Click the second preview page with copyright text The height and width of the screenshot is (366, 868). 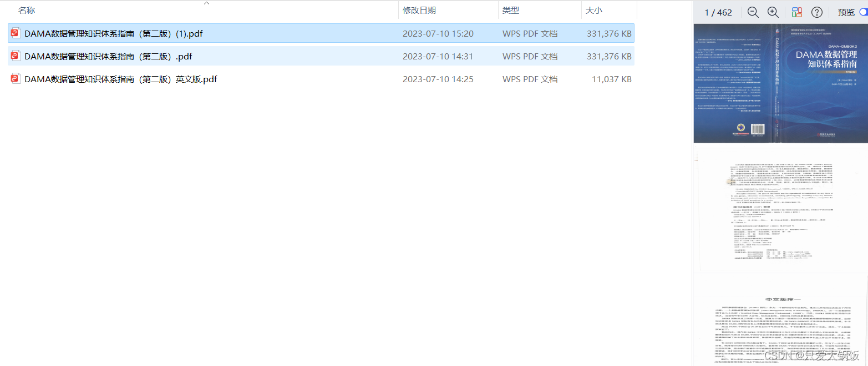780,210
